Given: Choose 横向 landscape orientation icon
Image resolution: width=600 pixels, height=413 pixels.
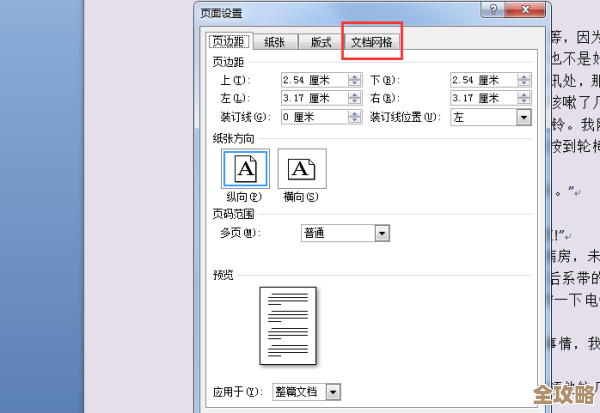Looking at the screenshot, I should pos(302,168).
